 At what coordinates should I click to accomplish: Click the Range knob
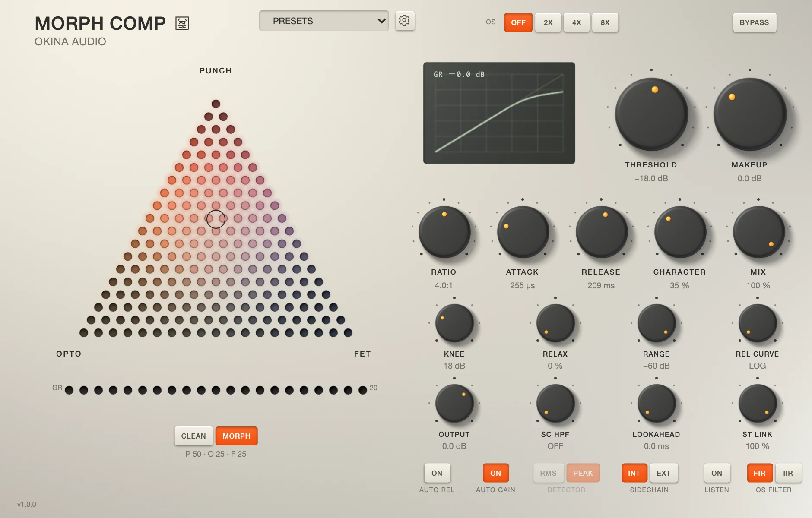coord(657,323)
